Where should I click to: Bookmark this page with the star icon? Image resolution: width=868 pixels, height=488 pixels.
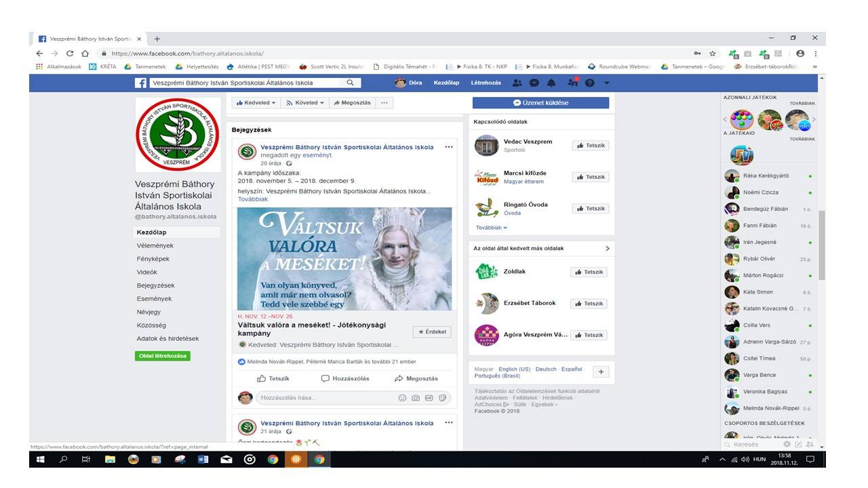pyautogui.click(x=713, y=54)
